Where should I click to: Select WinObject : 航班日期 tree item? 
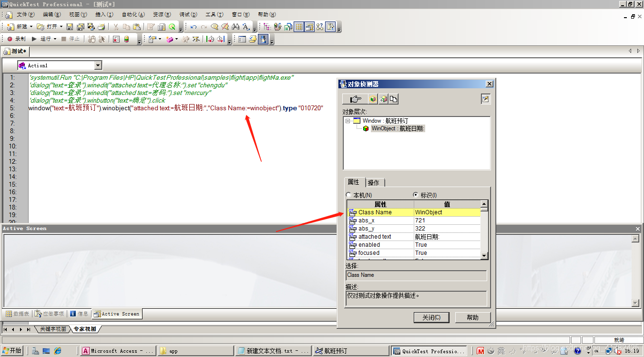click(398, 128)
